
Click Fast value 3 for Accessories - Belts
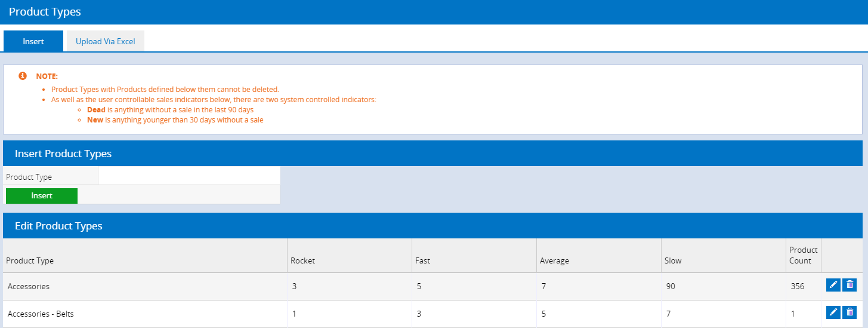419,314
